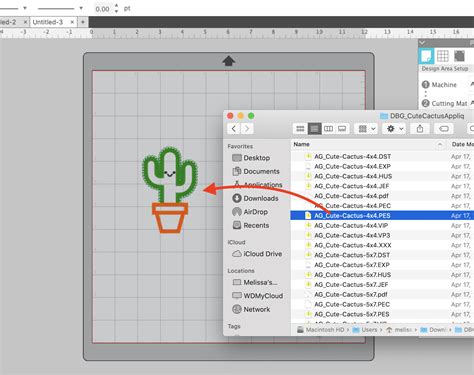Sort files by Date Modified column header
The width and height of the screenshot is (474, 375).
click(x=462, y=144)
